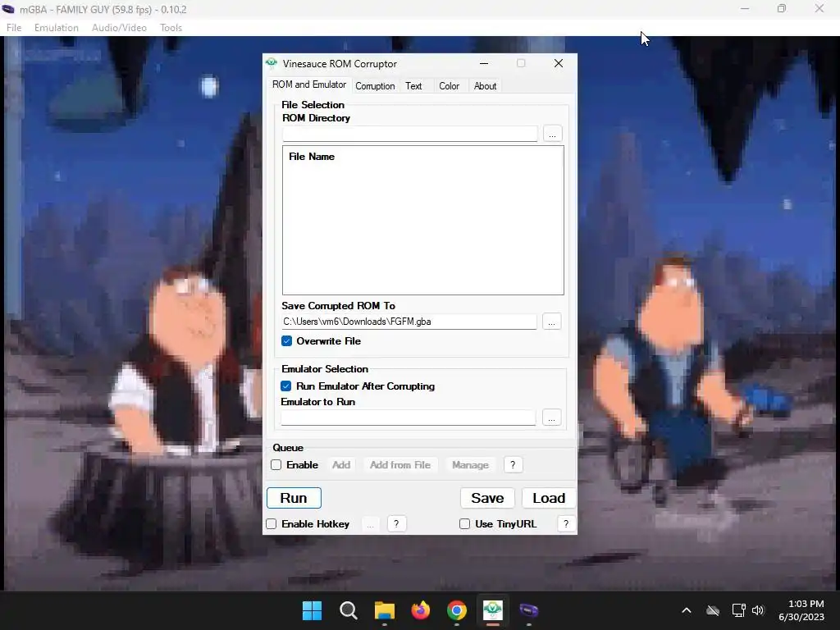The width and height of the screenshot is (840, 630).
Task: Click the cloud sync tray icon
Action: point(713,610)
